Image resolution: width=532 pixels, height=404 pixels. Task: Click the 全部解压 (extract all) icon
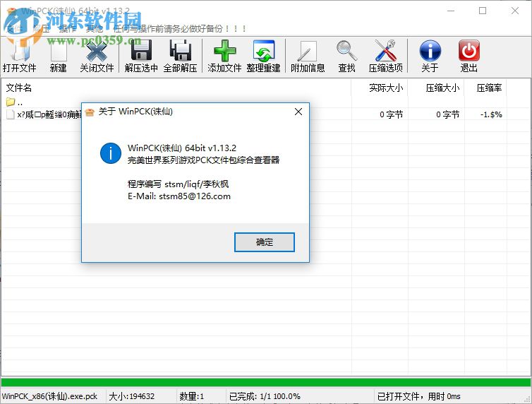pos(180,51)
